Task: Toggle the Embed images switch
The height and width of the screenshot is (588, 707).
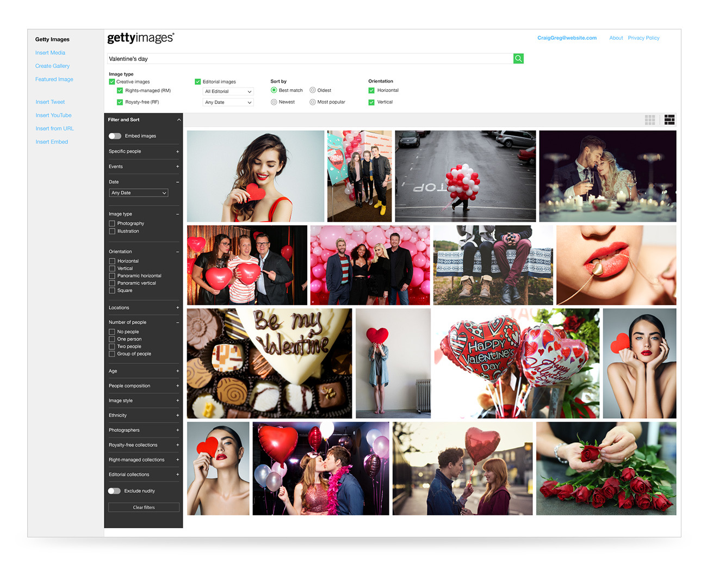Action: (115, 136)
